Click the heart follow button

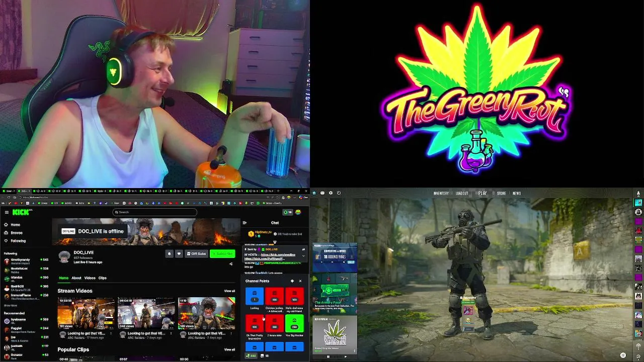(179, 254)
